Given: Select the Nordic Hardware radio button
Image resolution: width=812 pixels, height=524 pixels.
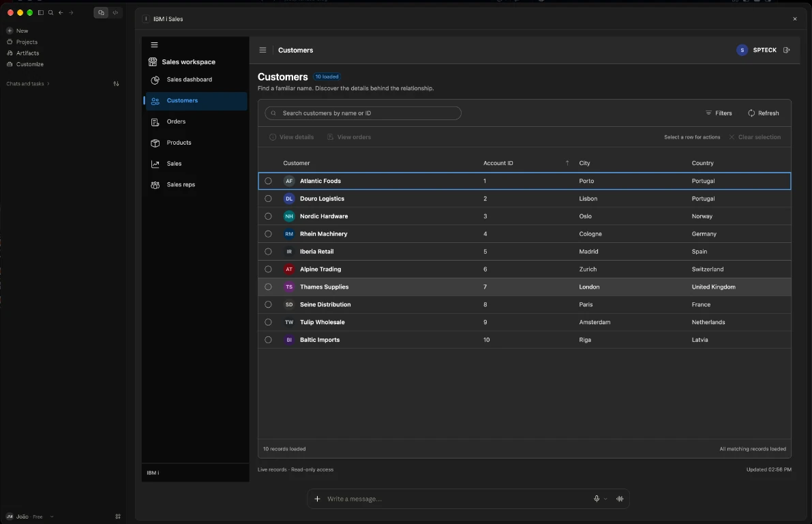Looking at the screenshot, I should point(268,216).
